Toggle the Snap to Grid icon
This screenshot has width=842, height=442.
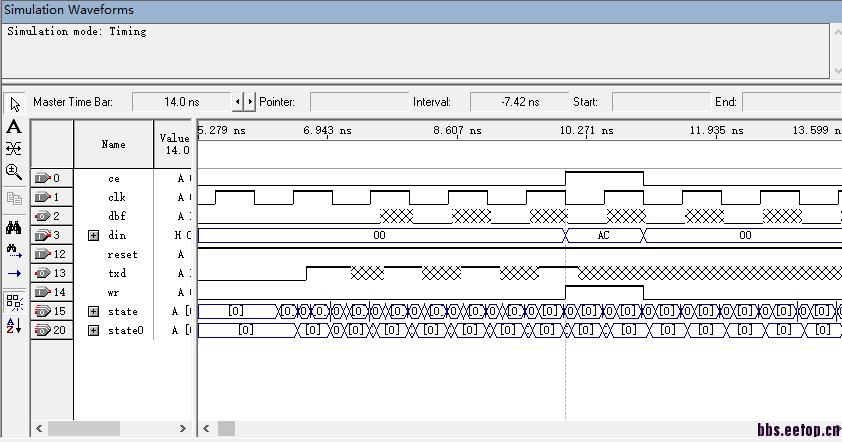point(14,301)
